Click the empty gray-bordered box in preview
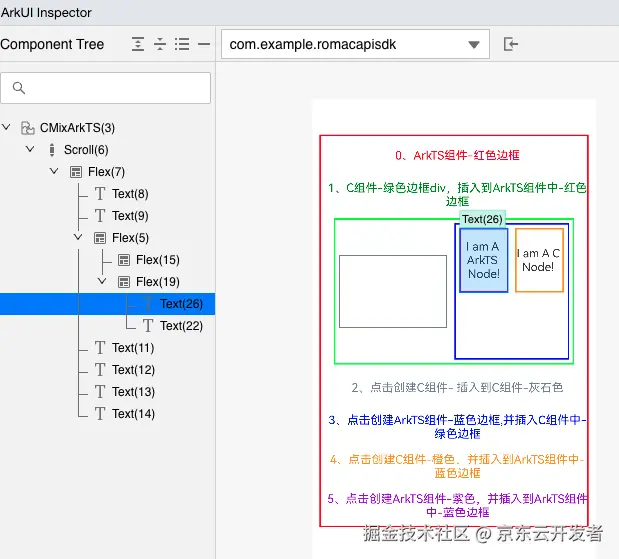 pos(393,291)
